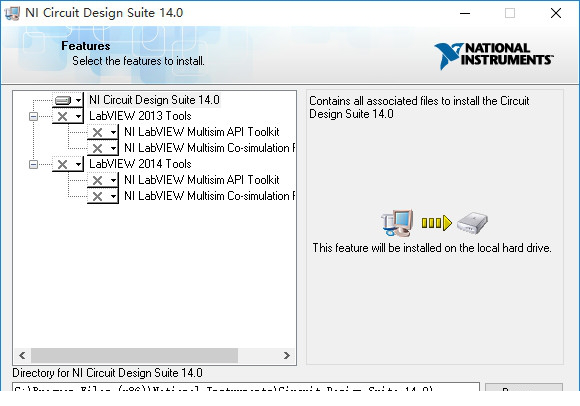Screen dimensions: 580x406
Task: Minimize the installer window
Action: tap(465, 13)
